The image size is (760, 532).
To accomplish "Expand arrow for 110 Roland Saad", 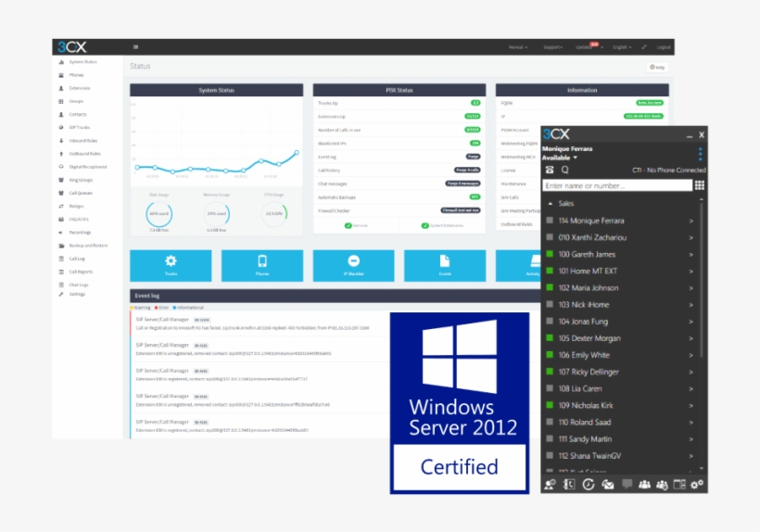I will (691, 422).
